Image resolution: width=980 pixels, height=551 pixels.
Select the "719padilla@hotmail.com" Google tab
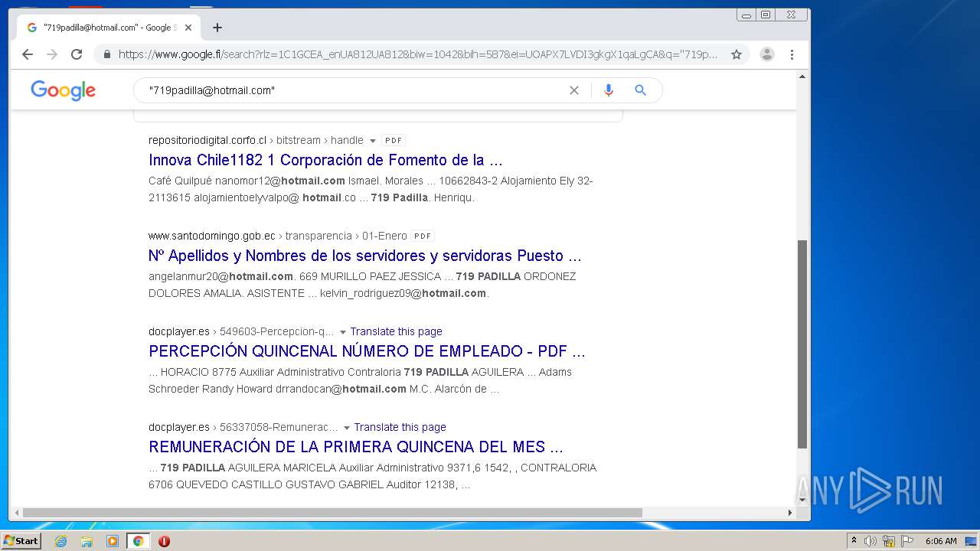107,28
